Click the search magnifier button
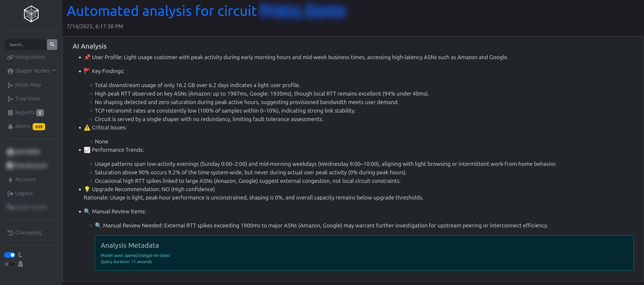Image resolution: width=644 pixels, height=285 pixels. coord(52,44)
